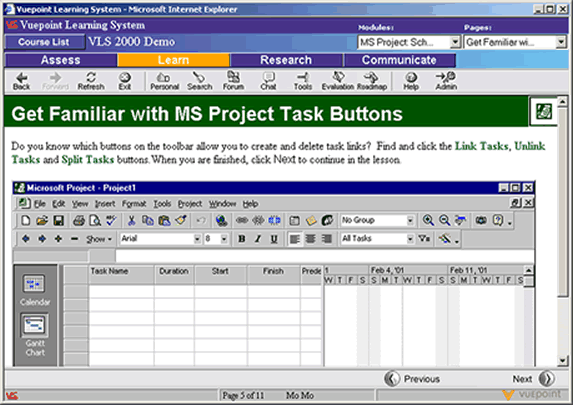Click the Save disk icon in MS Project
The height and width of the screenshot is (405, 574).
tap(59, 220)
